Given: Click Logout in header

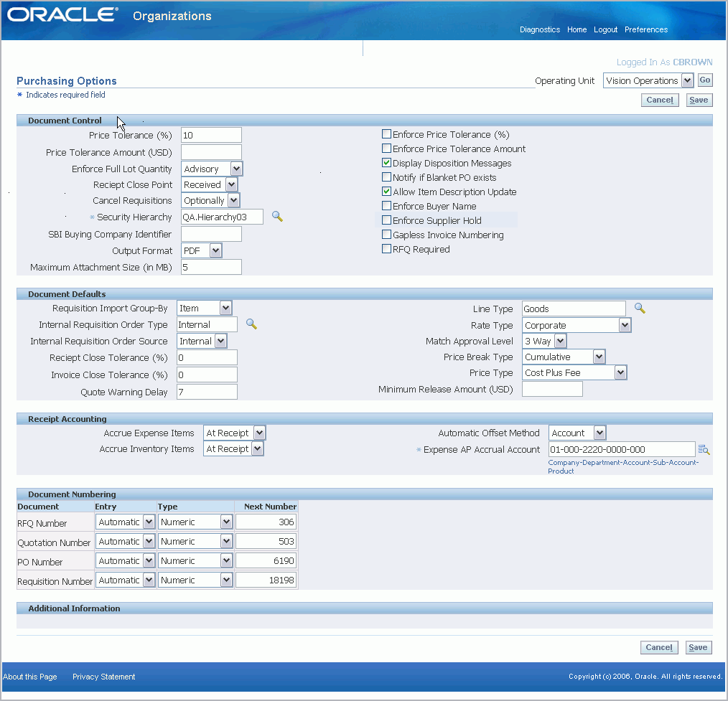Looking at the screenshot, I should (x=605, y=29).
